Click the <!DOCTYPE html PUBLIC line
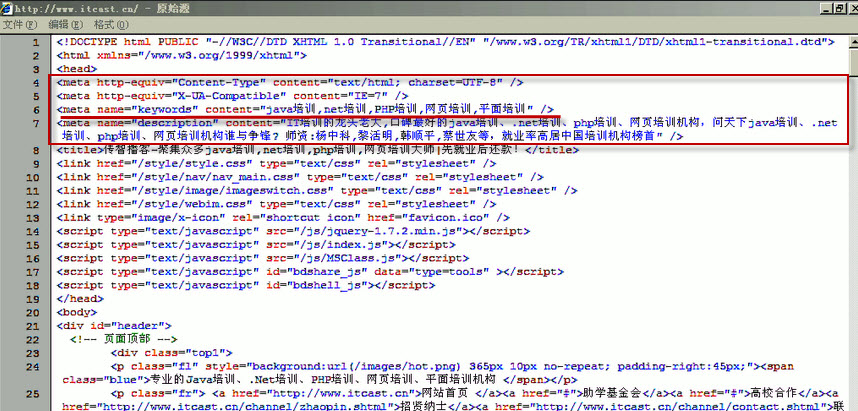The image size is (858, 411). click(445, 42)
